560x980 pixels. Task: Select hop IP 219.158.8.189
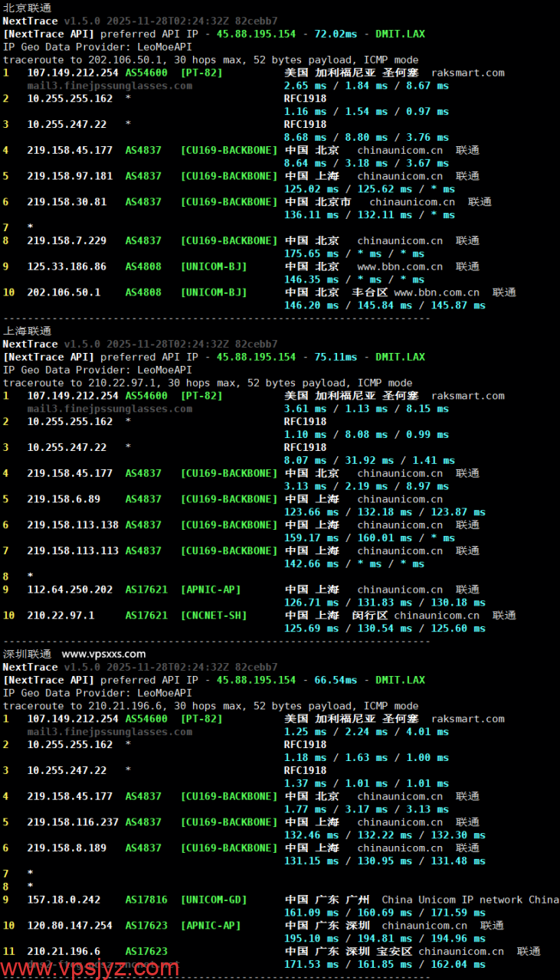67,848
